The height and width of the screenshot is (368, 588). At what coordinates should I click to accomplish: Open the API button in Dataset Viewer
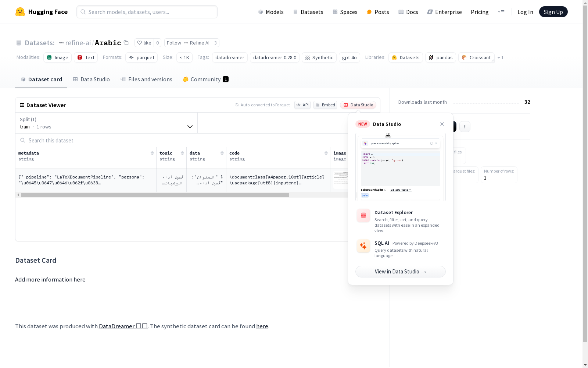(302, 105)
